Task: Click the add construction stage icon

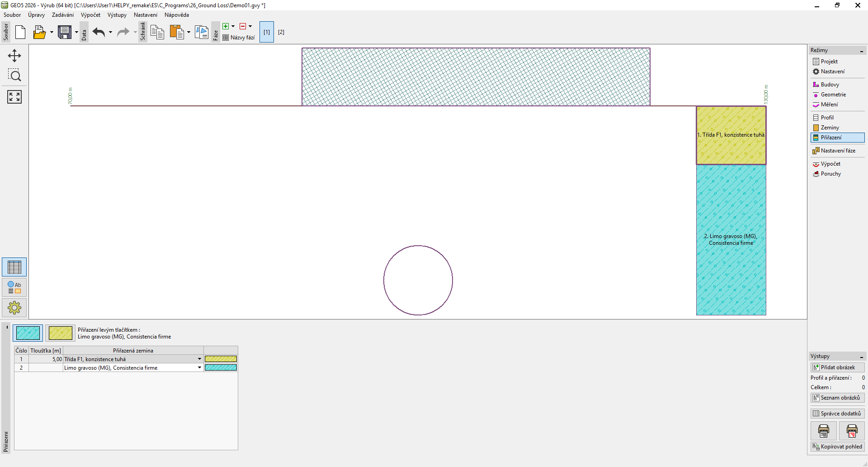Action: coord(226,26)
